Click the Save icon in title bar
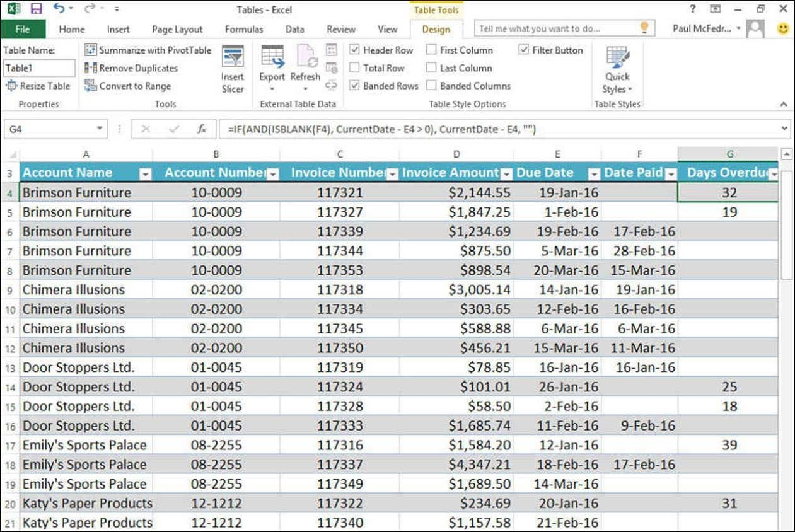 click(x=36, y=9)
